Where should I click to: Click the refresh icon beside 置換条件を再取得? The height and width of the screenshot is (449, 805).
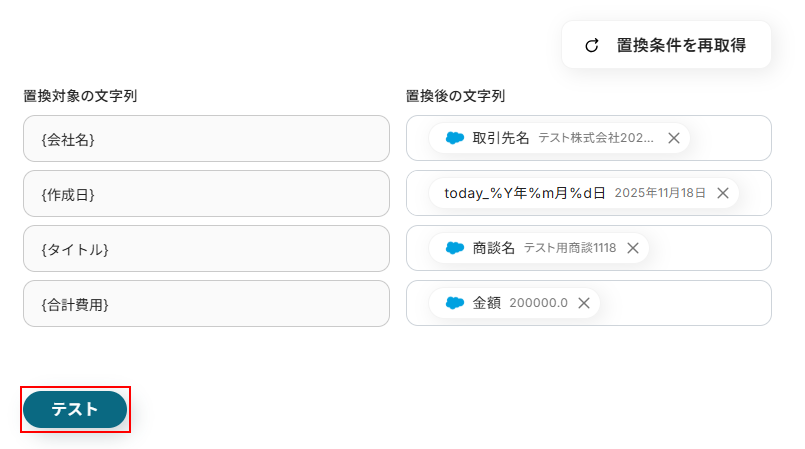[x=592, y=45]
